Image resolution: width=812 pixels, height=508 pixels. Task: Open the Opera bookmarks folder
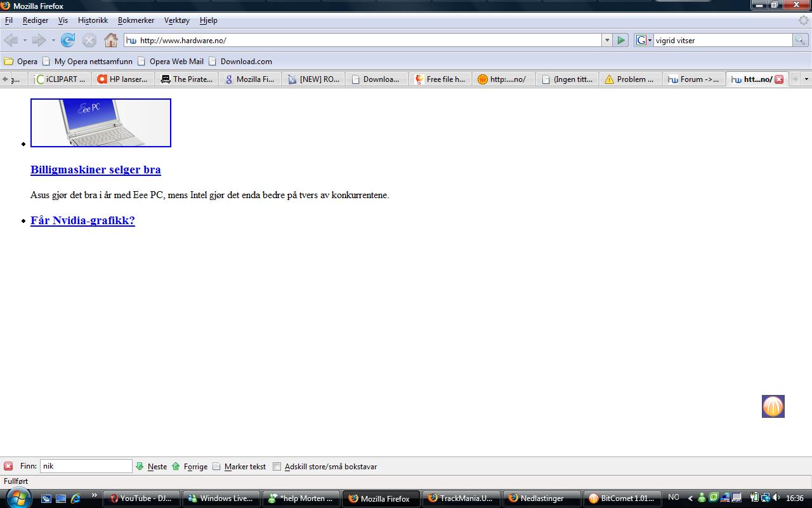coord(21,62)
